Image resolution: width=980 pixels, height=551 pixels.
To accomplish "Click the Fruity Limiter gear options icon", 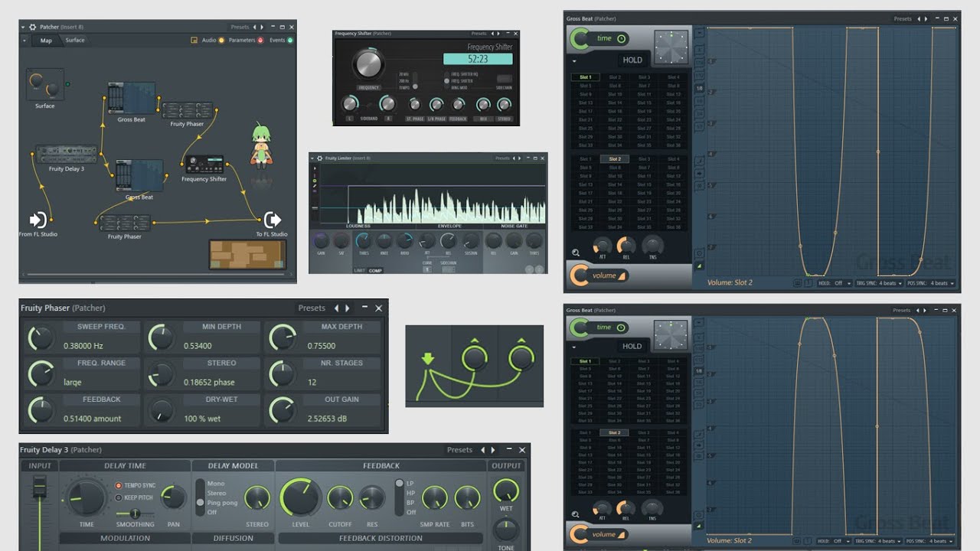I will pyautogui.click(x=320, y=158).
